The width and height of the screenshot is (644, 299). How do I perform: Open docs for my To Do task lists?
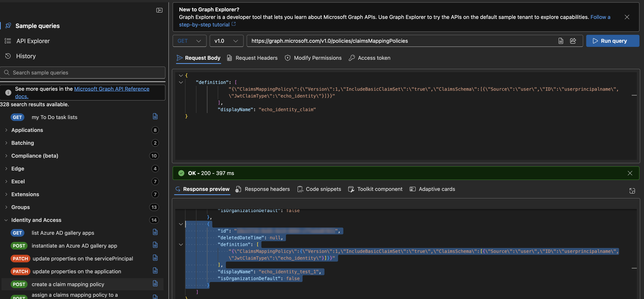pyautogui.click(x=155, y=116)
